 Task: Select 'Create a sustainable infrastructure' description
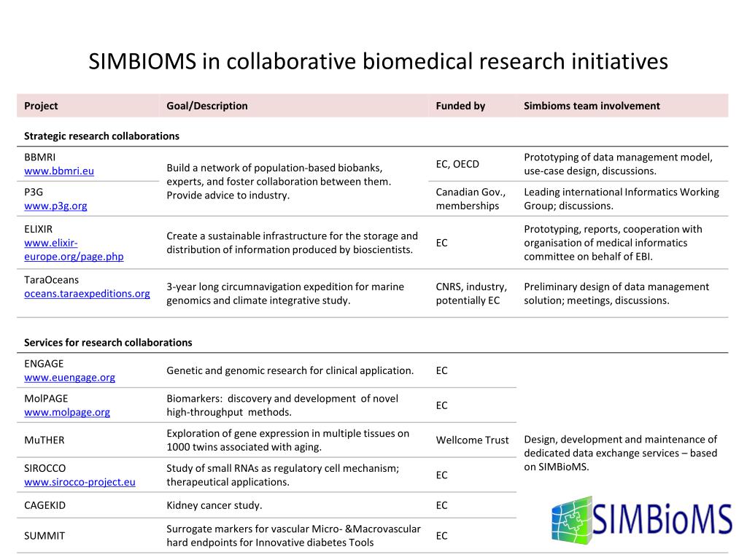pos(292,243)
